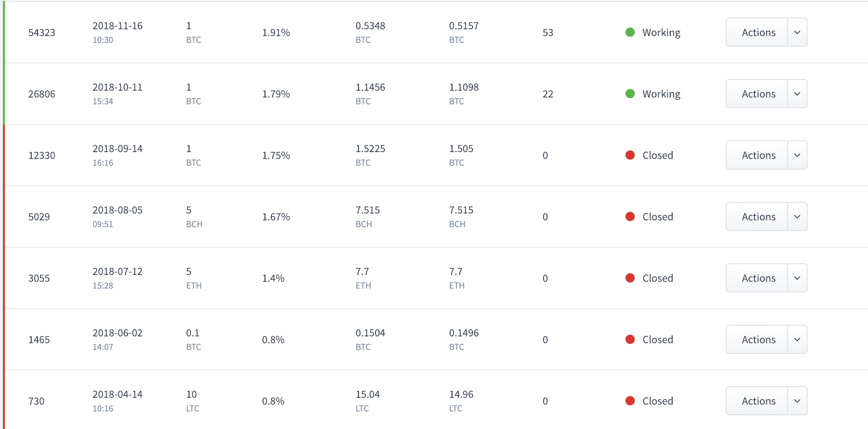Click red Closed dot on loan 730
868x429 pixels.
[x=630, y=401]
